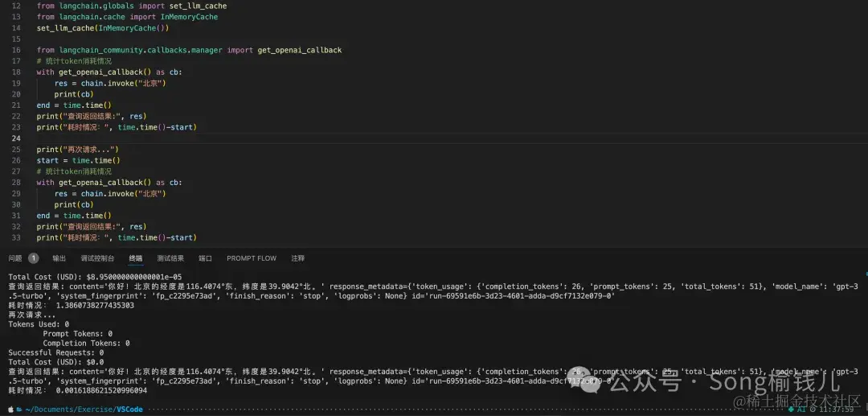Screen dimensions: 868x416
Task: Click terminal line 'Successful Requests: 0'
Action: pos(56,352)
